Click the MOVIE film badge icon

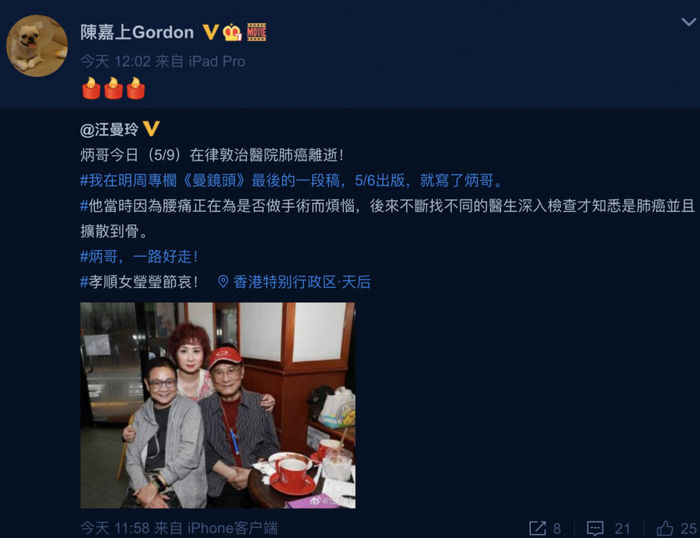(257, 32)
